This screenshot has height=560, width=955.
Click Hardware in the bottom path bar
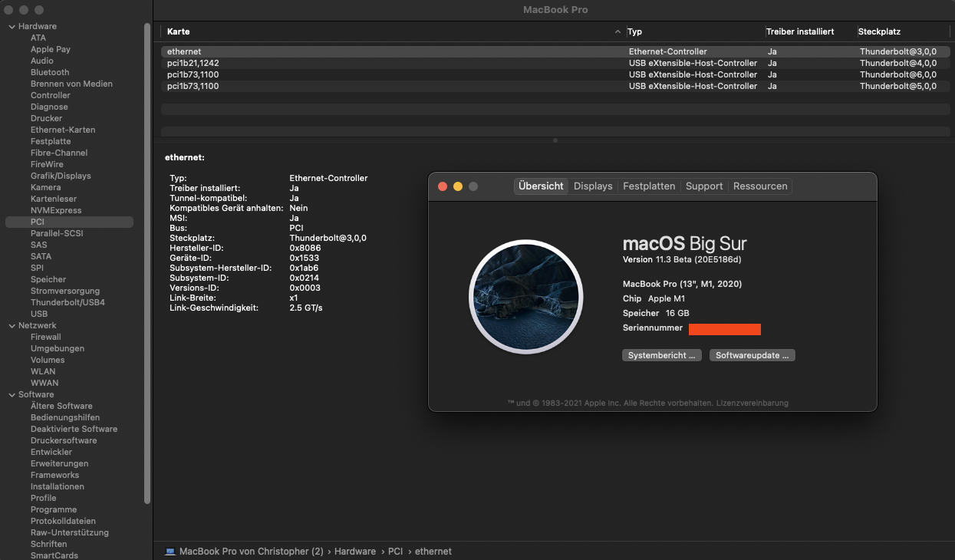355,551
